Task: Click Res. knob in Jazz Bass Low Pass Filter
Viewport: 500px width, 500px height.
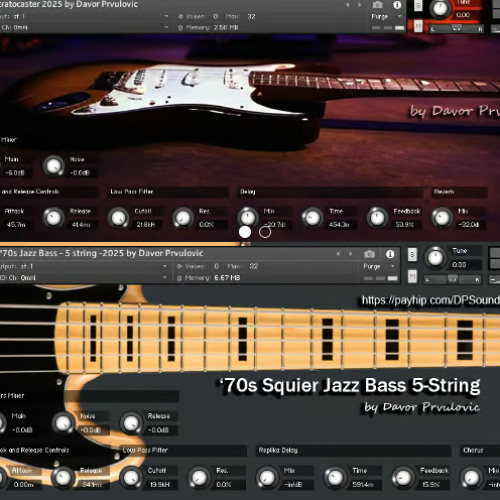Action: (199, 477)
